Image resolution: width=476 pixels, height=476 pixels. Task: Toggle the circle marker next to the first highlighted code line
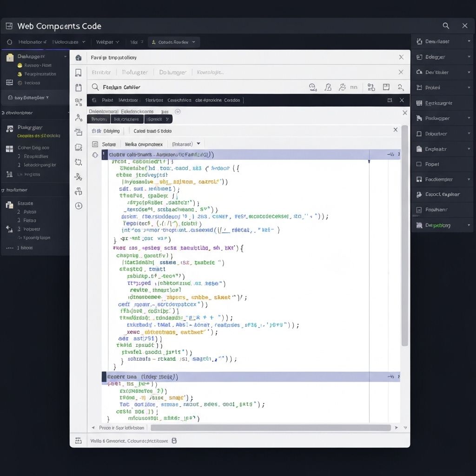click(x=95, y=155)
